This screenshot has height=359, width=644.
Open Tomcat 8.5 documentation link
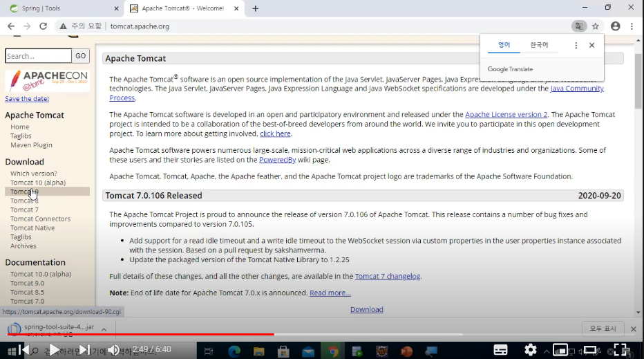(27, 292)
